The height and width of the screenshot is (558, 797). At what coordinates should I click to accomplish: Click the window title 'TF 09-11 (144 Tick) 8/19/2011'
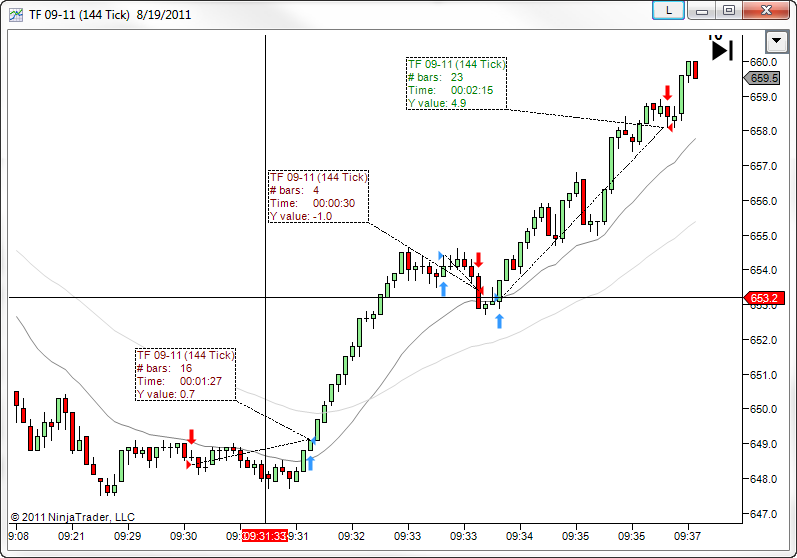click(x=110, y=15)
